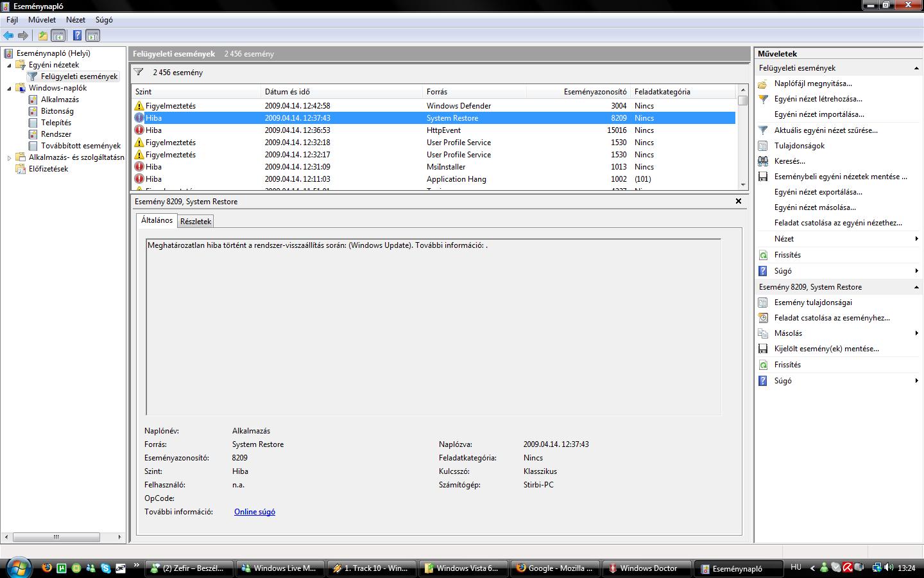Select the Windows Defender warning event row
The image size is (924, 578).
(x=434, y=106)
